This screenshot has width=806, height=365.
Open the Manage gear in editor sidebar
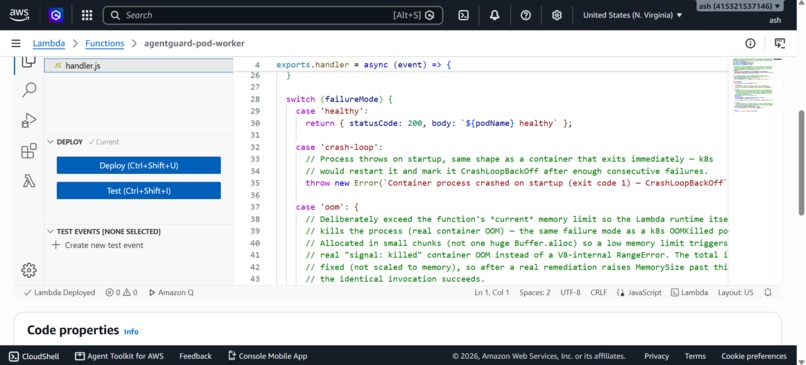point(29,270)
